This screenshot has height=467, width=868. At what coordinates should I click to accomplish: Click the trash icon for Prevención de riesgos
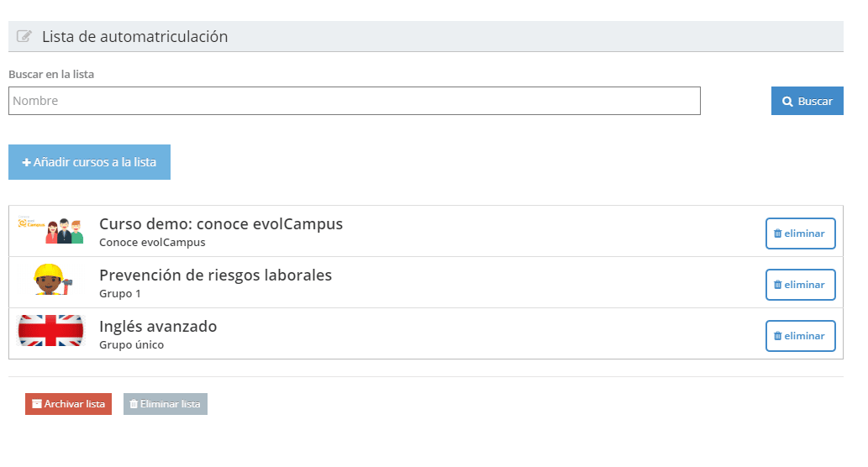777,285
